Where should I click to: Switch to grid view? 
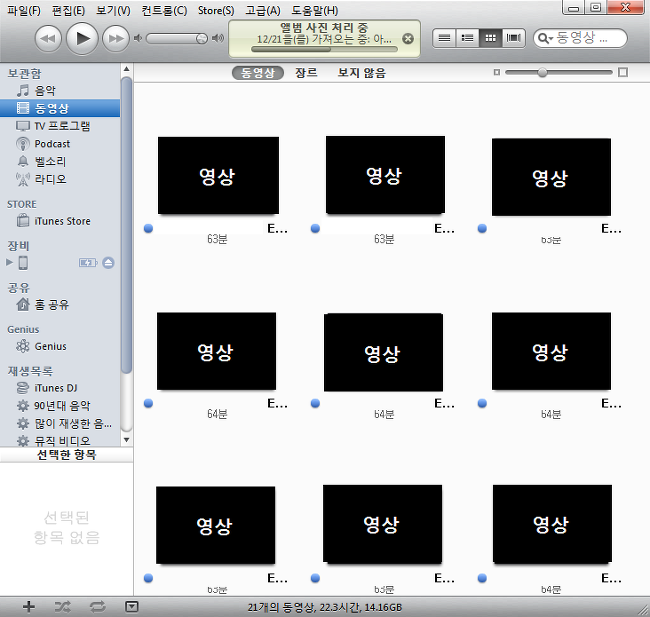click(x=490, y=38)
